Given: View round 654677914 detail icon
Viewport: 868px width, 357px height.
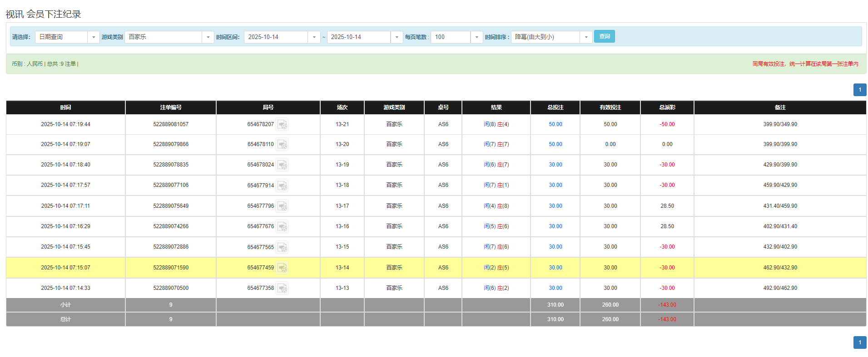Looking at the screenshot, I should (282, 185).
